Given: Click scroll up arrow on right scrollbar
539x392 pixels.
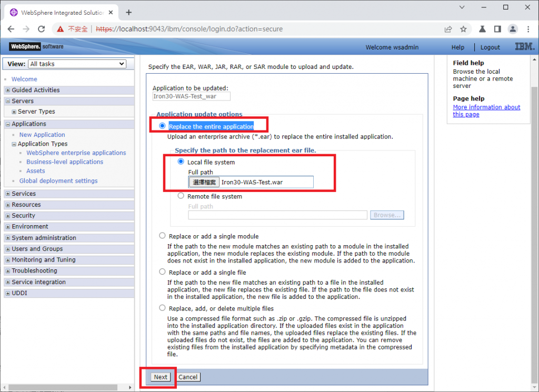Looking at the screenshot, I should coord(534,59).
